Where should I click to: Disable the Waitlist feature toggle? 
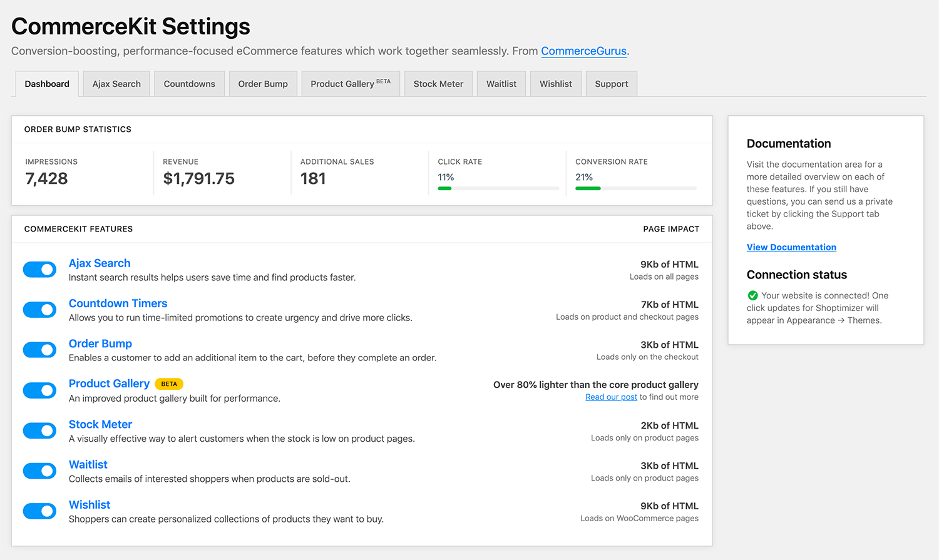tap(39, 471)
